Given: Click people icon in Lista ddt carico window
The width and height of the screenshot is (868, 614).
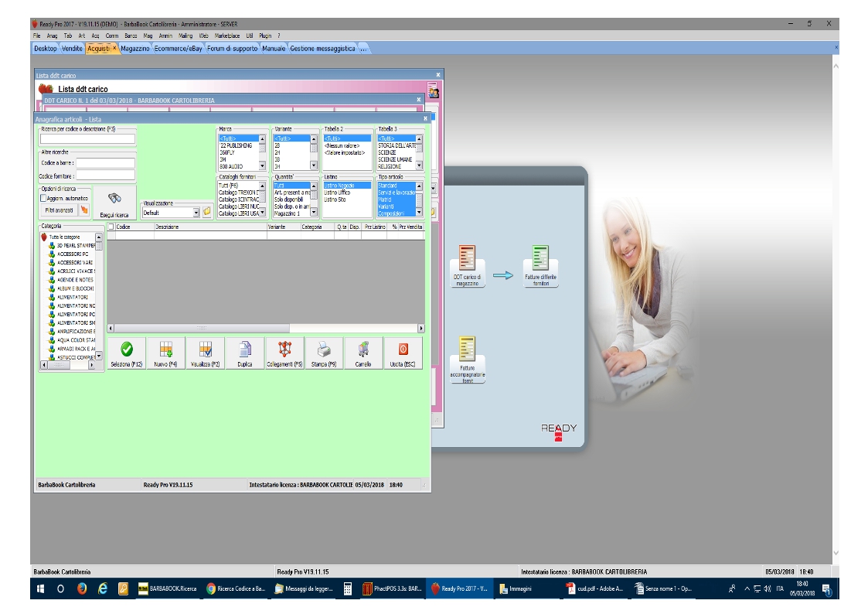Looking at the screenshot, I should [433, 91].
